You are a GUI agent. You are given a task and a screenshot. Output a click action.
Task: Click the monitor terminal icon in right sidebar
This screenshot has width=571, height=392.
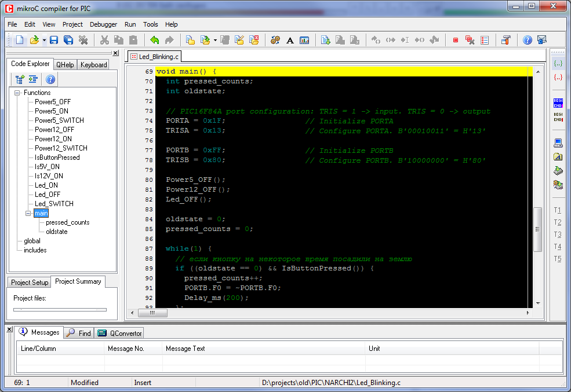click(558, 143)
